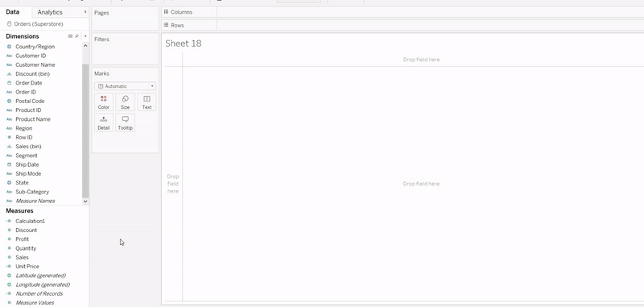Switch to the Data tab

click(13, 12)
